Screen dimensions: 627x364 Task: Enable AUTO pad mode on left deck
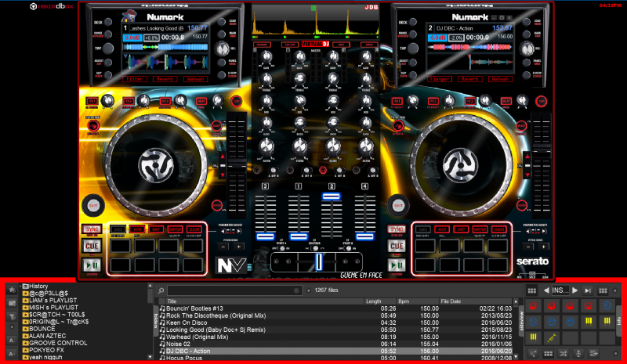tap(136, 229)
